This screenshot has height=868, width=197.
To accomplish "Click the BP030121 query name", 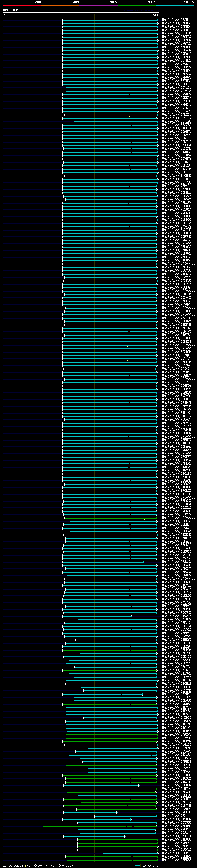I will (x=11, y=10).
